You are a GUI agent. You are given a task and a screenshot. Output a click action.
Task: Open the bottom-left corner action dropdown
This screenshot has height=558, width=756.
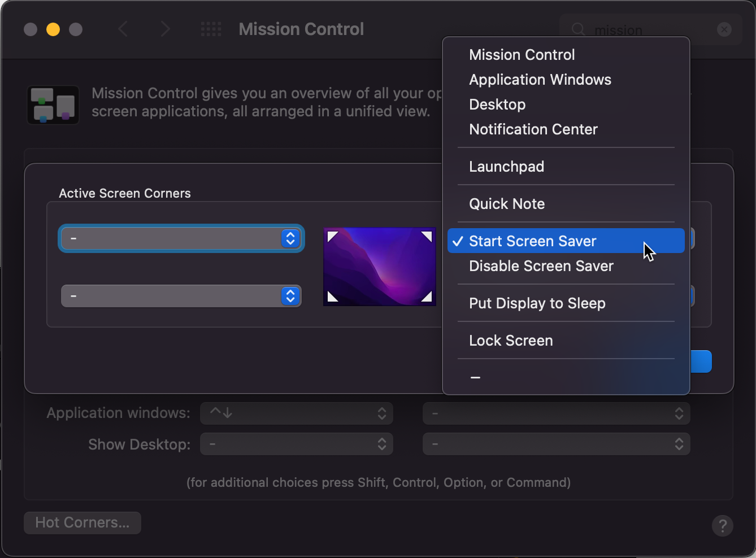tap(181, 296)
